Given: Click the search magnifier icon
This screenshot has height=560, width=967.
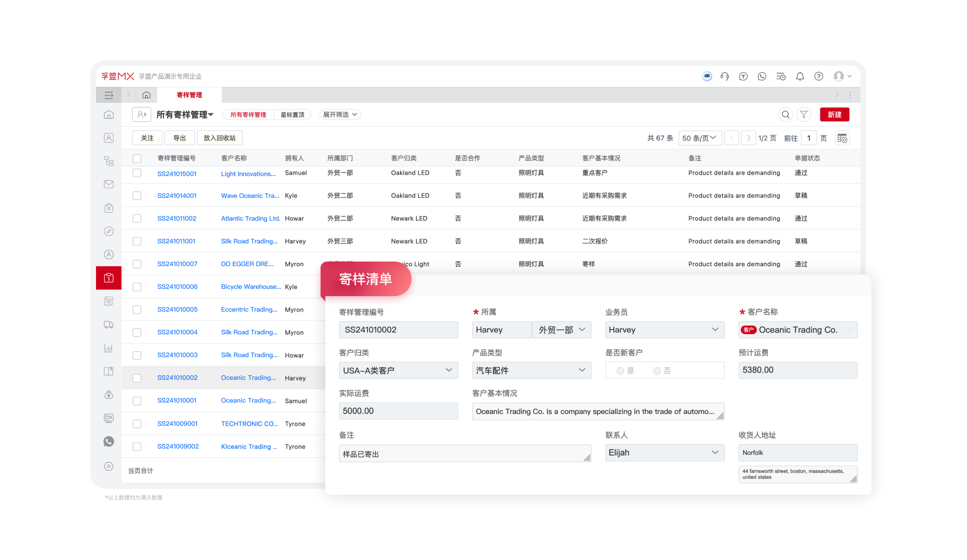Looking at the screenshot, I should tap(785, 115).
